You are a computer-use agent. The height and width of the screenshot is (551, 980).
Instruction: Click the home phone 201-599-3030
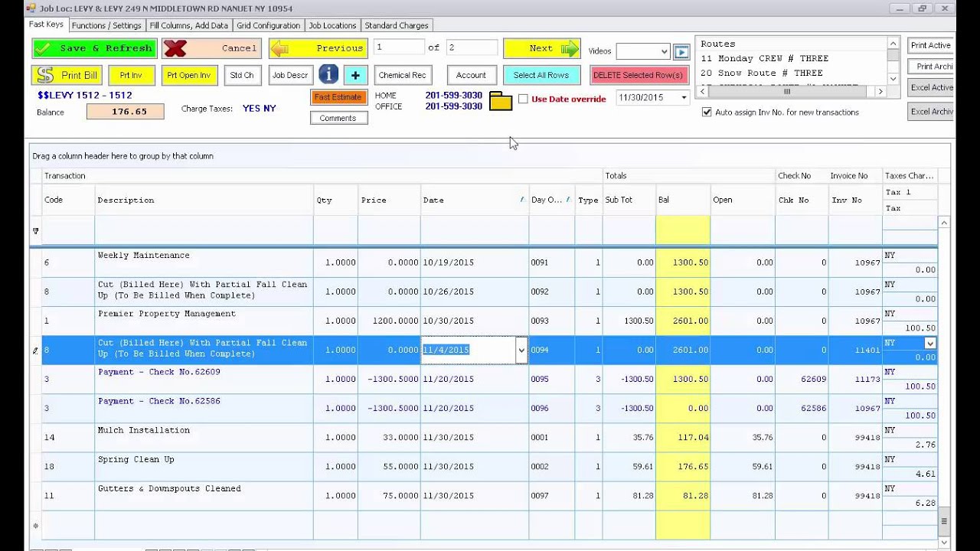point(454,95)
